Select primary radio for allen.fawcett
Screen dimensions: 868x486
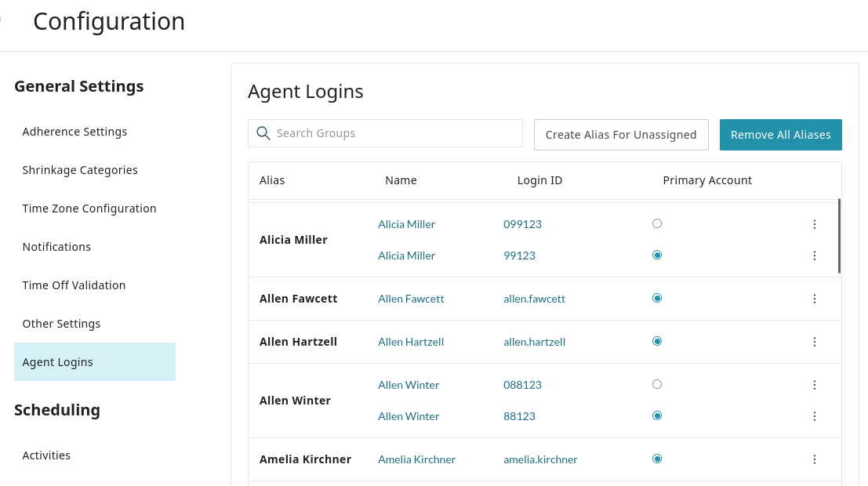click(x=657, y=298)
